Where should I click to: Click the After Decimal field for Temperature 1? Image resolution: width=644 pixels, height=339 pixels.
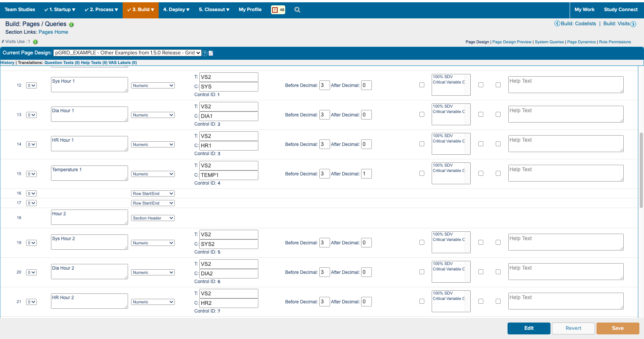[366, 174]
